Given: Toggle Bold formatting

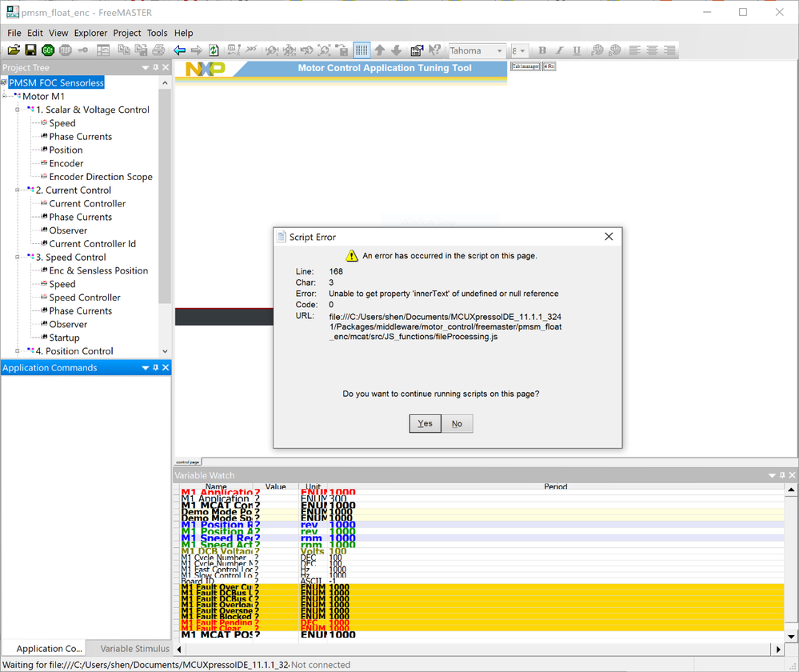Looking at the screenshot, I should point(542,50).
